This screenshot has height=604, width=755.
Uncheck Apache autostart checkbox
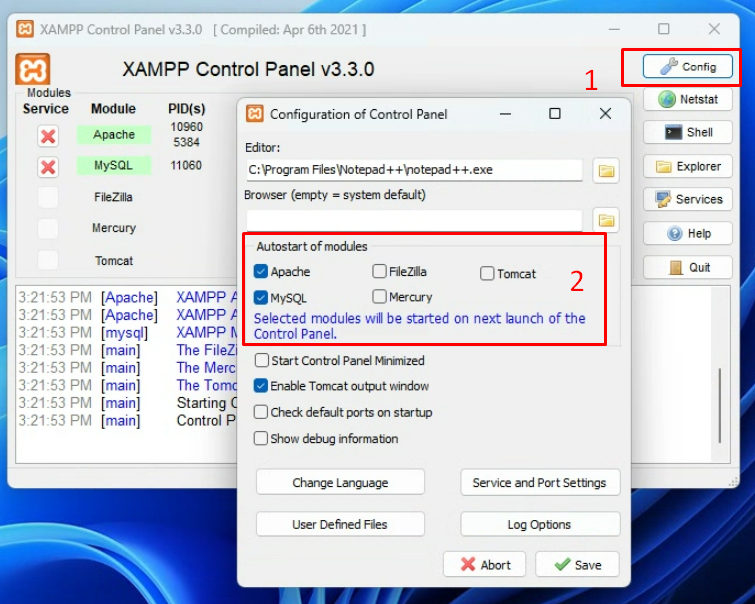tap(260, 271)
